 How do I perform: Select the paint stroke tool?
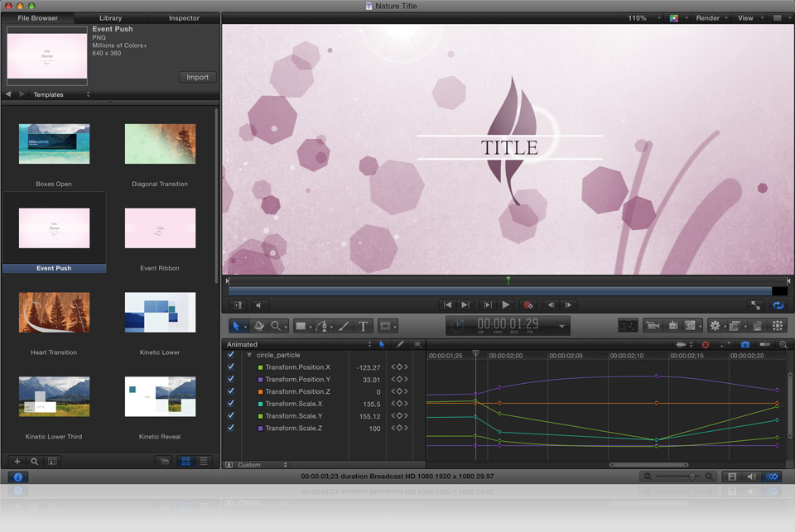[344, 326]
